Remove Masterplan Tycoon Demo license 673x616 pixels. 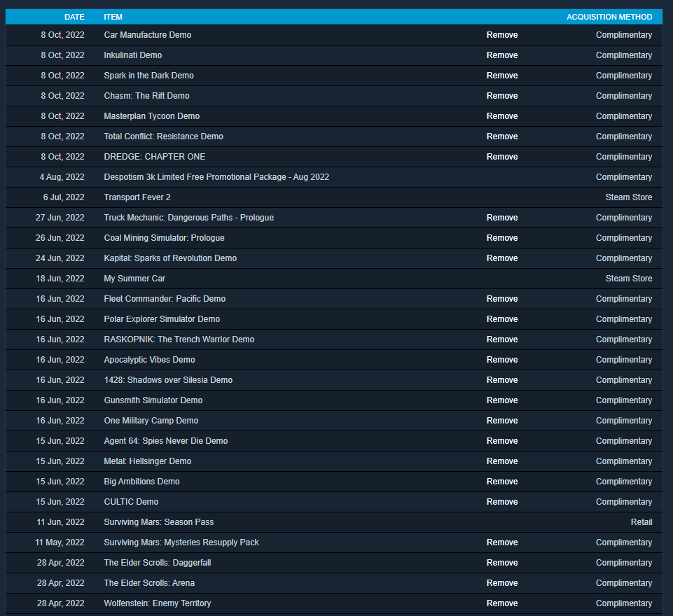[x=501, y=115]
